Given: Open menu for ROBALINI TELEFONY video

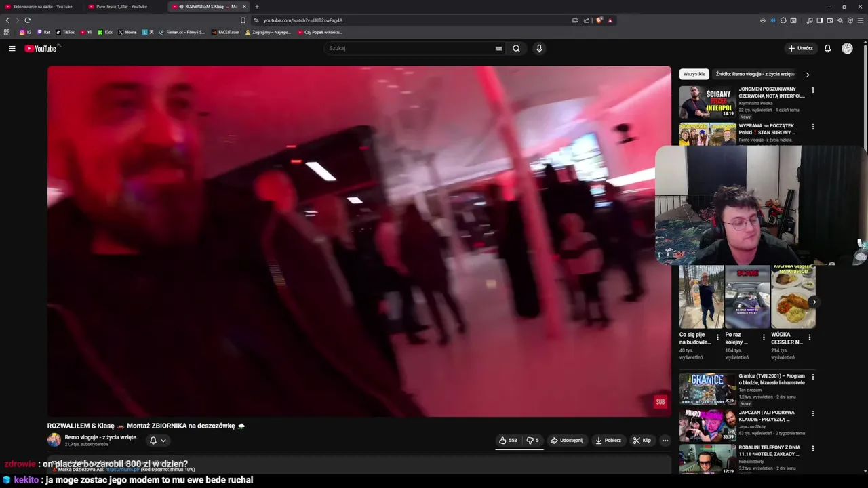Looking at the screenshot, I should click(813, 450).
